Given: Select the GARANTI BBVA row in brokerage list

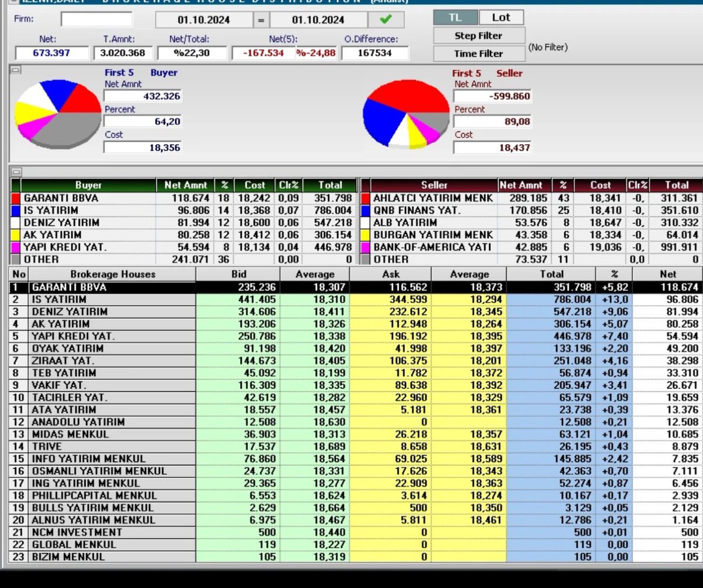Looking at the screenshot, I should pyautogui.click(x=356, y=288).
